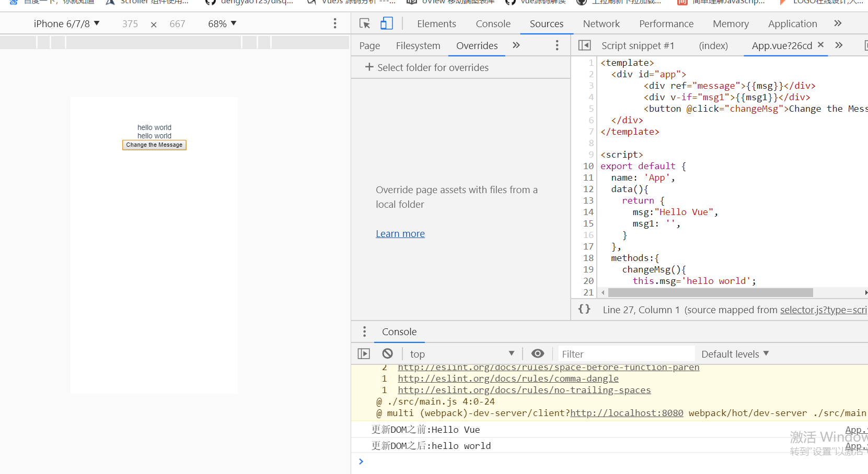This screenshot has width=868, height=474.
Task: Open the 68% zoom dropdown
Action: (222, 23)
